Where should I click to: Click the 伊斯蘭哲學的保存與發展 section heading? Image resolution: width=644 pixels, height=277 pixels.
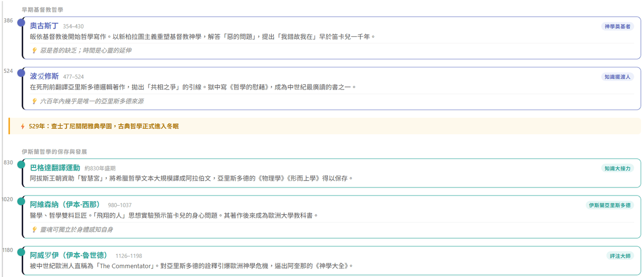coord(54,151)
